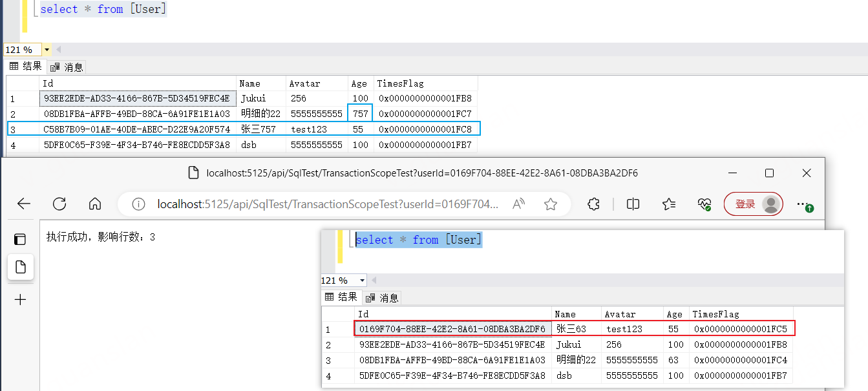Switch to the upper 消息 tab
This screenshot has width=868, height=391.
click(67, 67)
